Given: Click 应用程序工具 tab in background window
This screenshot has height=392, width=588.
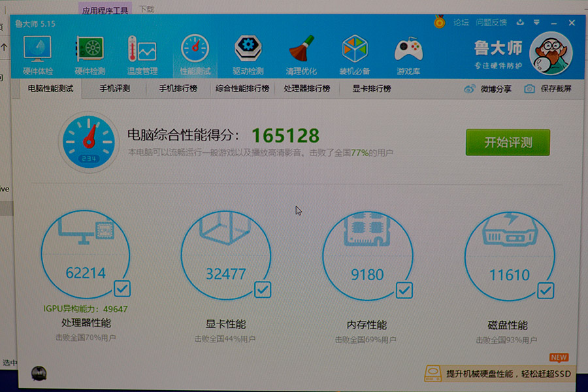Looking at the screenshot, I should coord(105,10).
